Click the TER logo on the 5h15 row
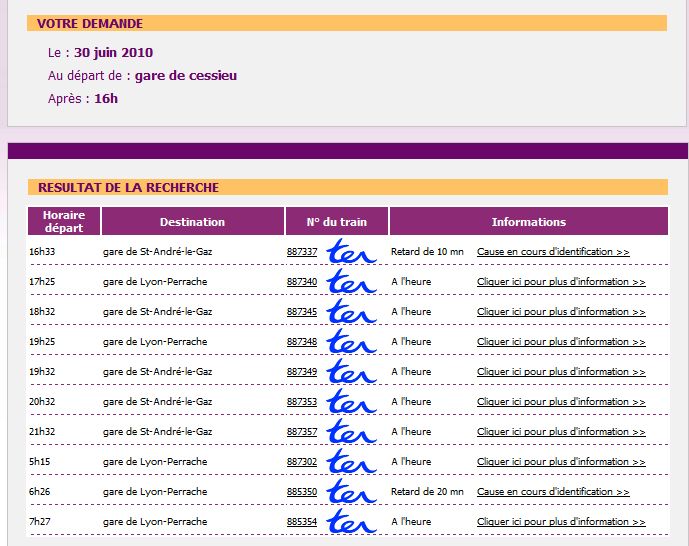689x546 pixels. (x=351, y=462)
